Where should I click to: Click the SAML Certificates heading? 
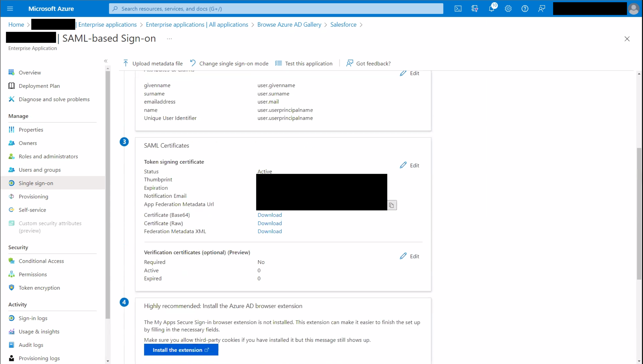click(x=166, y=145)
